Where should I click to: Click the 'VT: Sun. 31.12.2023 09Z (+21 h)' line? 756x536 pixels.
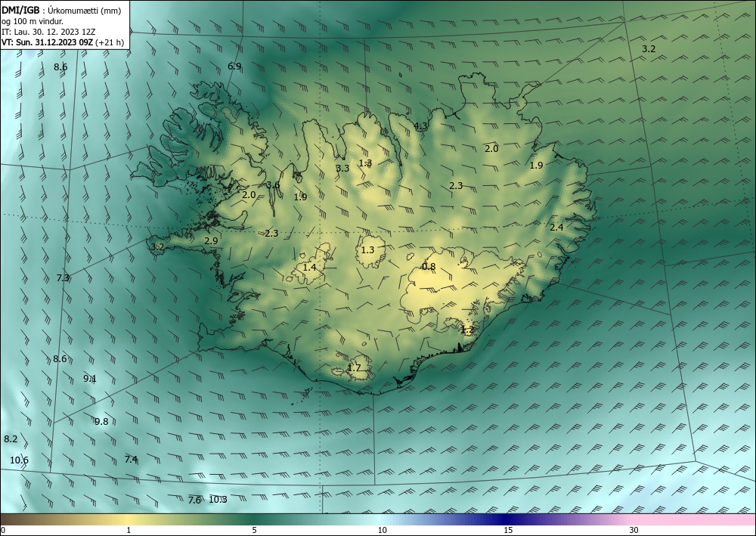(63, 42)
